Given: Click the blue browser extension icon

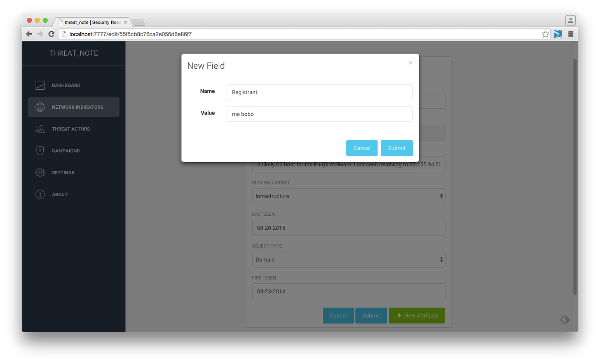Looking at the screenshot, I should point(558,34).
